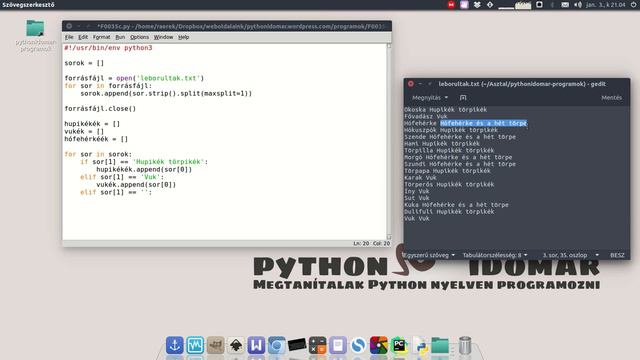Click the 'forrásfájl.close()' line in IDLE
Screen dimensions: 640x360
[100, 109]
